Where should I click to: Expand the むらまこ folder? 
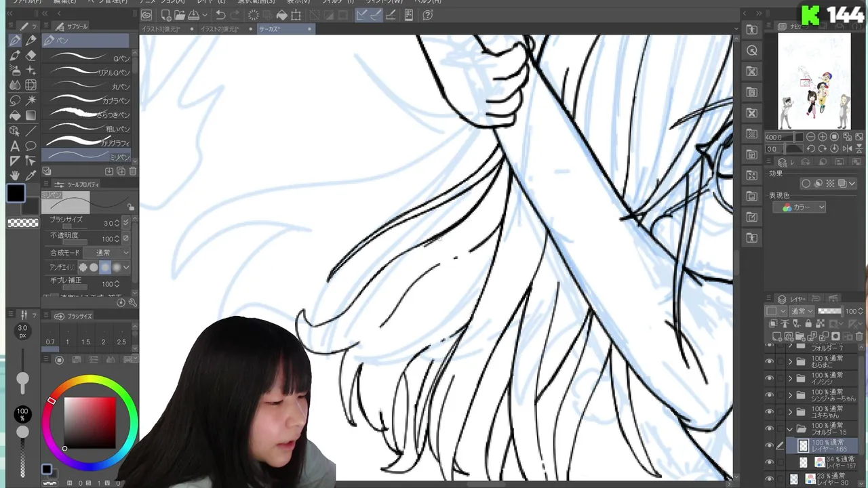[x=790, y=362]
